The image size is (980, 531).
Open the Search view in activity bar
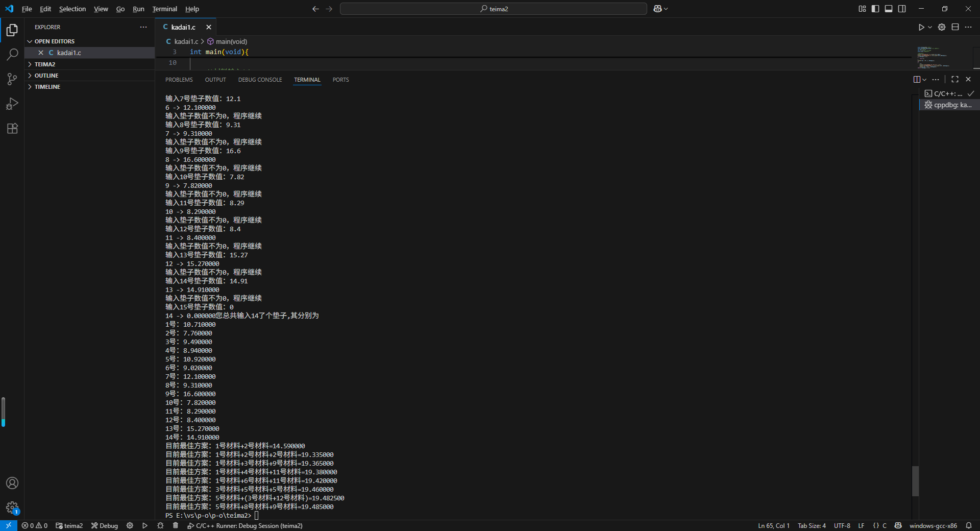(12, 55)
